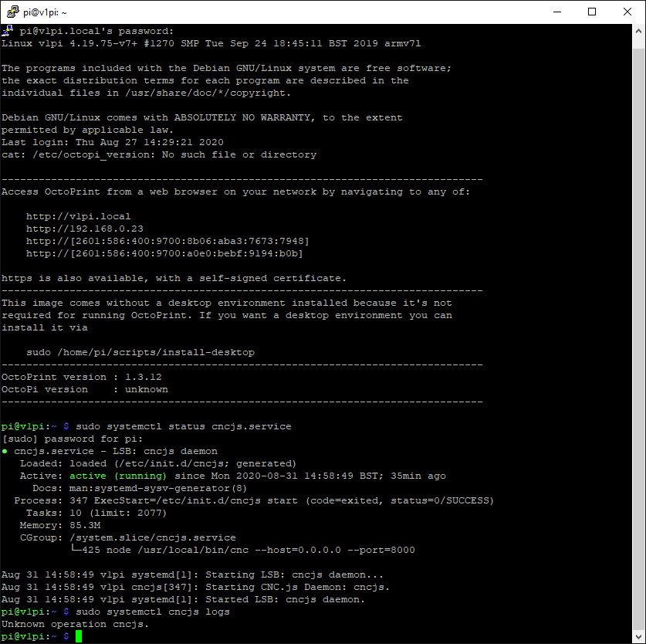Click the http://192.168.0.23 address line
This screenshot has height=644, width=646.
(85, 229)
